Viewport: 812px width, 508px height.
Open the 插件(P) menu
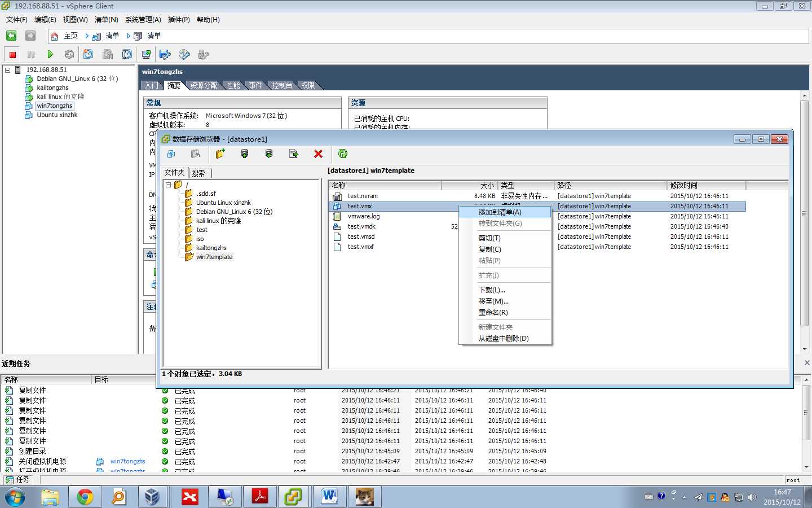point(179,20)
